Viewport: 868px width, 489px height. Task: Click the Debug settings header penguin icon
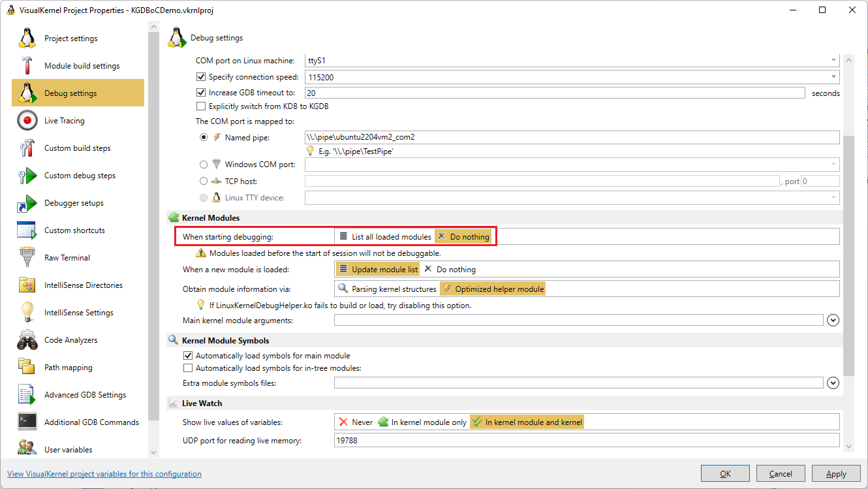[x=177, y=38]
